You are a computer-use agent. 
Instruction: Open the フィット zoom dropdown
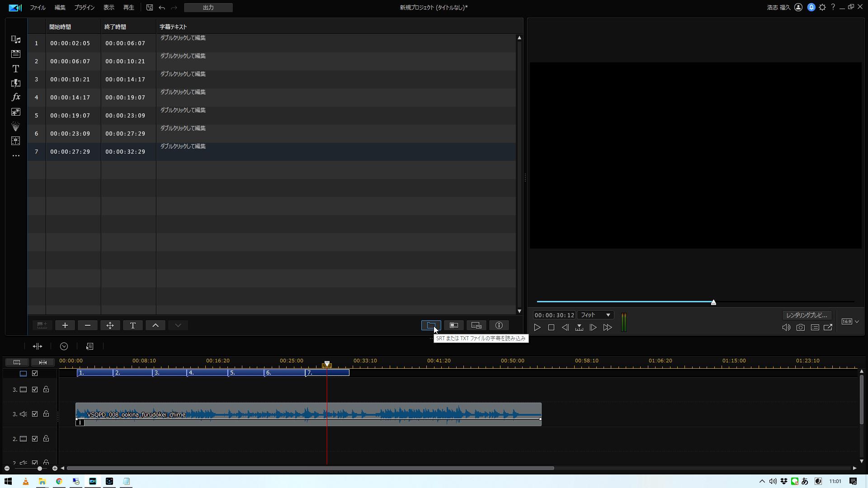[x=595, y=315]
